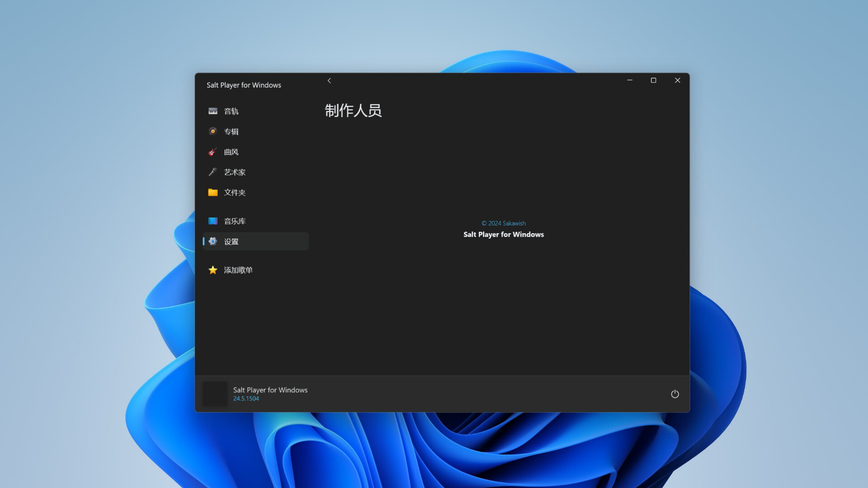Click the © 2024 Sakawish credit text
The height and width of the screenshot is (488, 868).
click(x=504, y=223)
